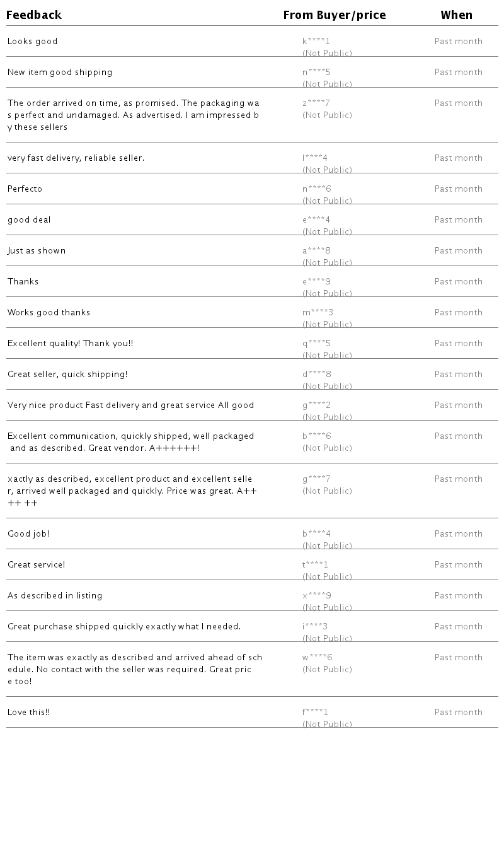Click "Great seller, quick shipping!" feedback
This screenshot has height=845, width=504.
67,375
